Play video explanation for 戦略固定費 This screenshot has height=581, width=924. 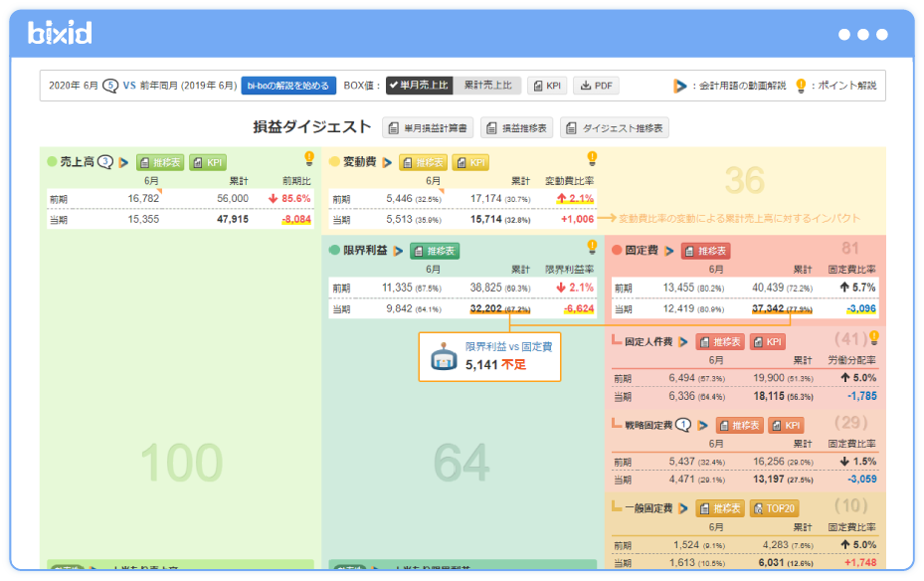tap(702, 426)
